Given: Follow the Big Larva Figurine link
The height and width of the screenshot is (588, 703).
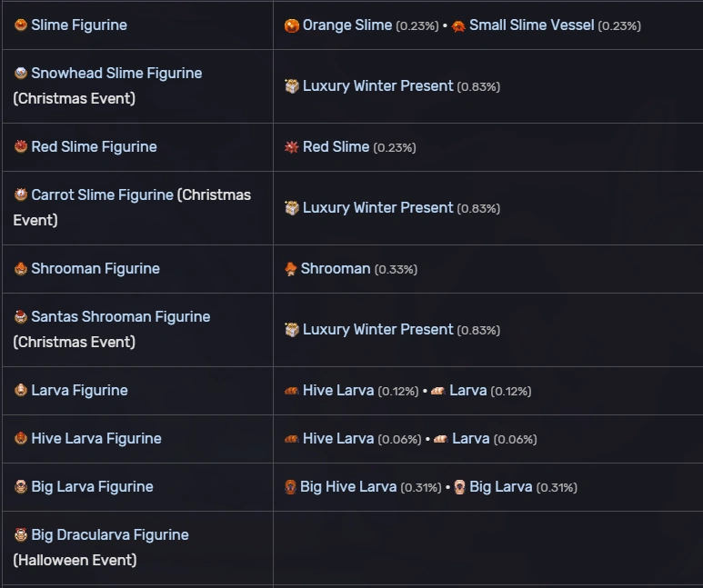Looking at the screenshot, I should tap(92, 487).
